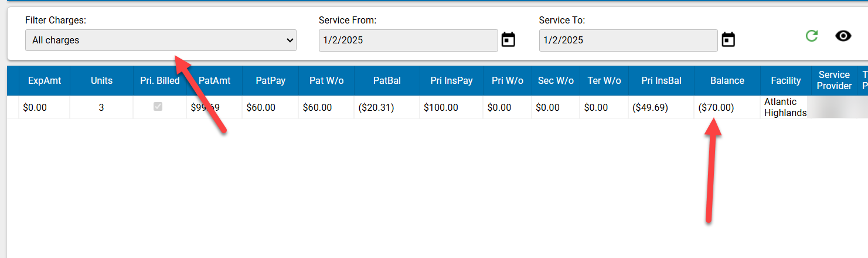
Task: Toggle the Pri. Billed checkbox
Action: (x=158, y=107)
